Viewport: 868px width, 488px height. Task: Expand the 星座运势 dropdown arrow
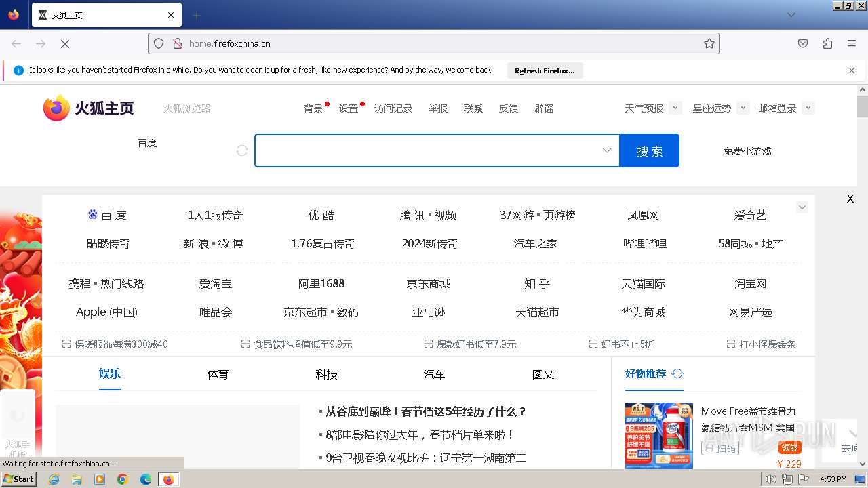[743, 108]
